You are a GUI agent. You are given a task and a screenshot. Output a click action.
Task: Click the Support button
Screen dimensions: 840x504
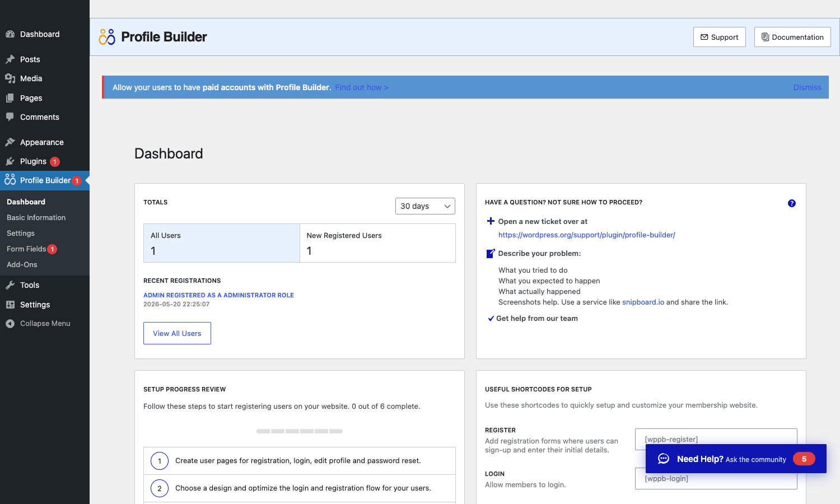tap(720, 37)
